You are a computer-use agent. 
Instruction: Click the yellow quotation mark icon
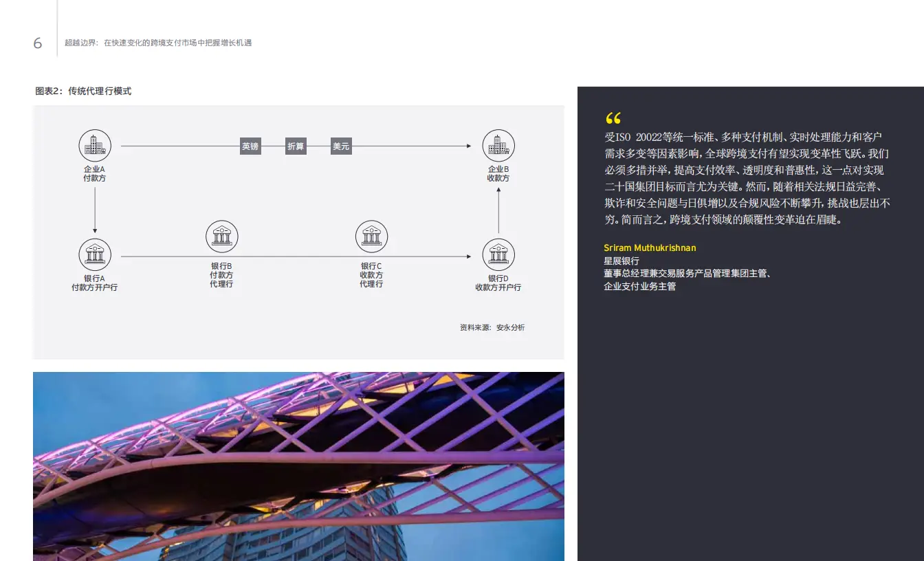tap(613, 118)
